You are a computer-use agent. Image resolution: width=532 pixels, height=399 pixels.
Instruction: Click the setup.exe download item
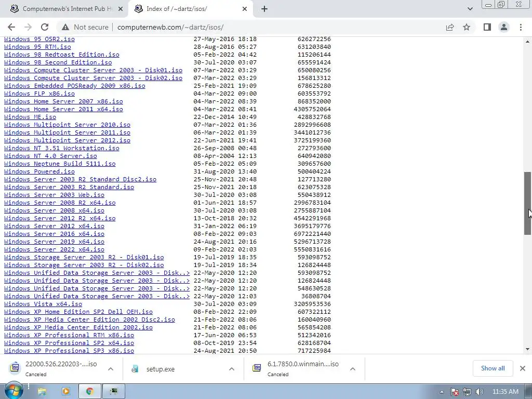(x=161, y=369)
